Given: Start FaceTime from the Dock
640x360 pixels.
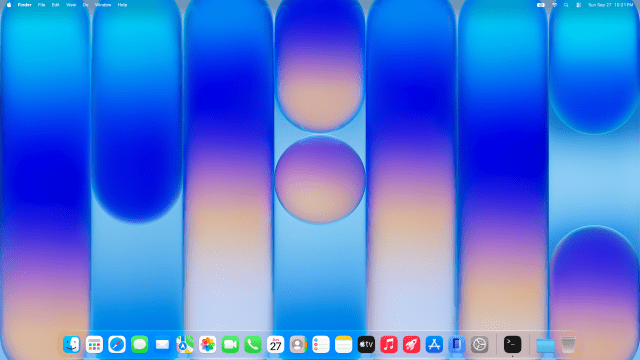Looking at the screenshot, I should [230, 344].
